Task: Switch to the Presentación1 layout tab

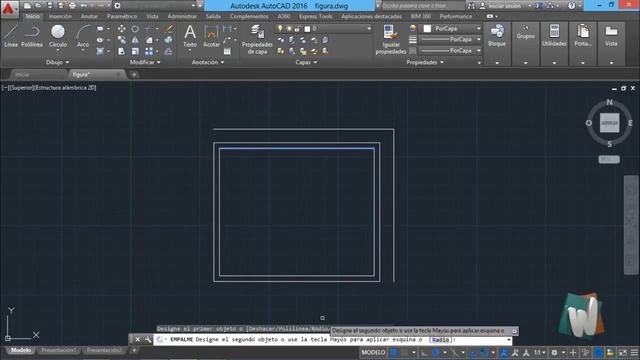Action: coord(58,350)
